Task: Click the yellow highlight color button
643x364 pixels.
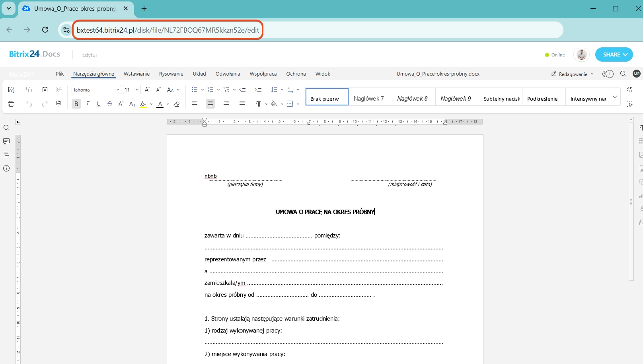Action: (x=143, y=104)
